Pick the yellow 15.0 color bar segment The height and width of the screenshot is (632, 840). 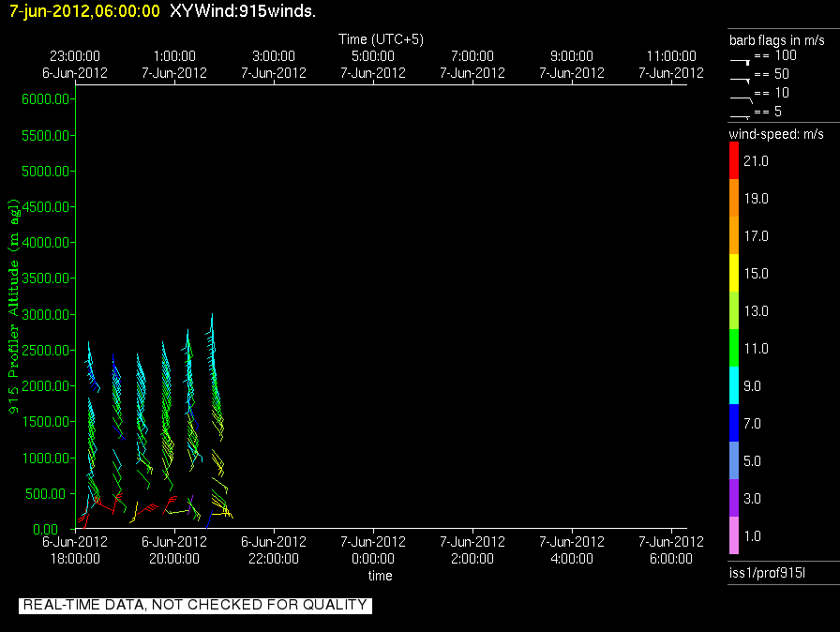[x=734, y=274]
